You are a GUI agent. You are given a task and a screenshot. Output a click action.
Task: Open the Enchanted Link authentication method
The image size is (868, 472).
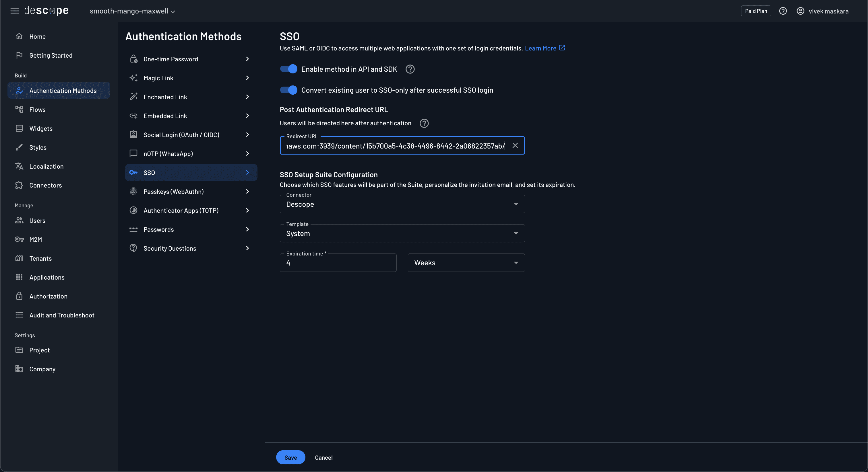coord(165,97)
